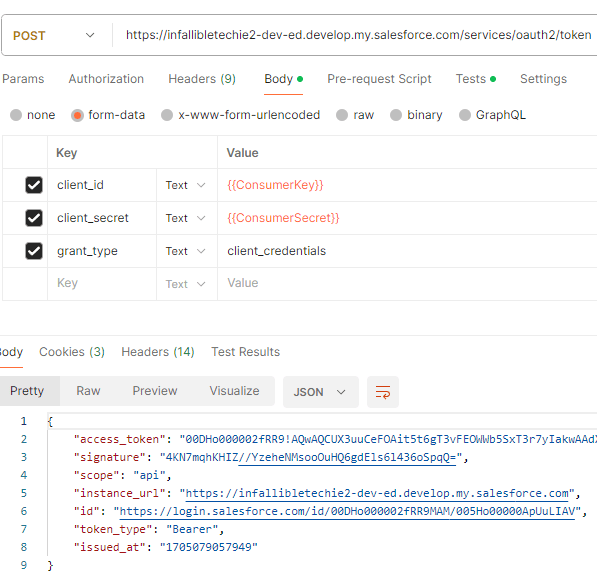Image resolution: width=597 pixels, height=579 pixels.
Task: Click the request URL input field
Action: point(358,35)
